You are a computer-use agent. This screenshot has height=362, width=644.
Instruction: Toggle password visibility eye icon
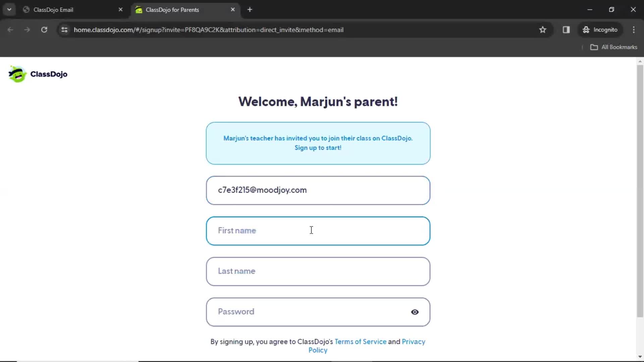415,312
